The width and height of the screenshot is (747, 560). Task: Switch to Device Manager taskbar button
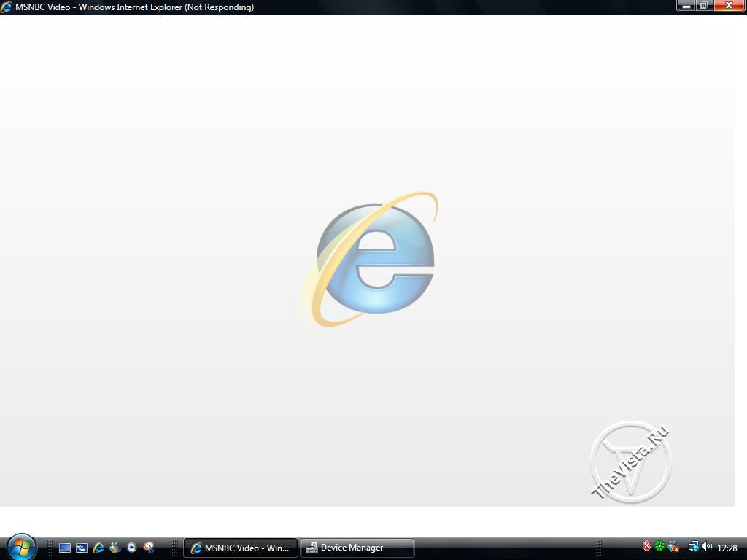click(x=357, y=548)
